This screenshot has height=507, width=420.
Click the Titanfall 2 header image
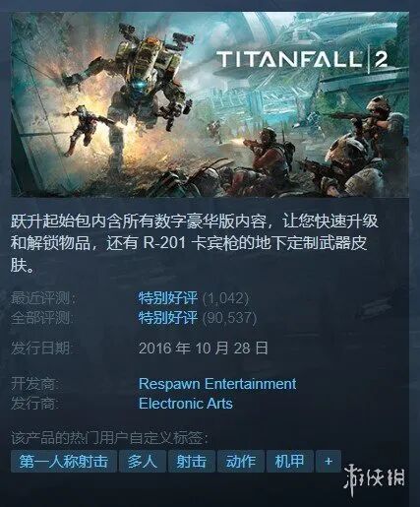(x=210, y=104)
